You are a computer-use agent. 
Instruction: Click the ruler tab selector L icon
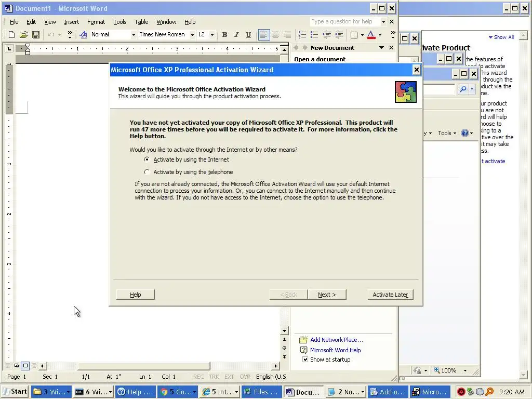[9, 49]
